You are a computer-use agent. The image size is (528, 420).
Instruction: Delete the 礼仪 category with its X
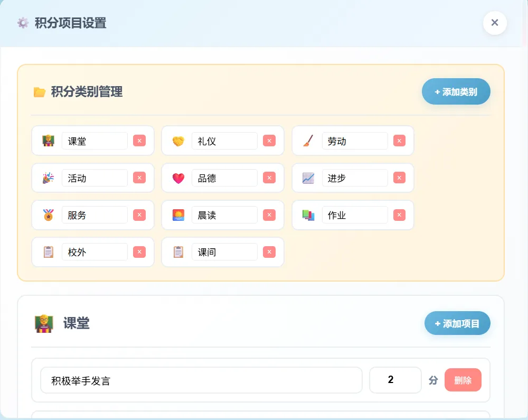pos(269,141)
